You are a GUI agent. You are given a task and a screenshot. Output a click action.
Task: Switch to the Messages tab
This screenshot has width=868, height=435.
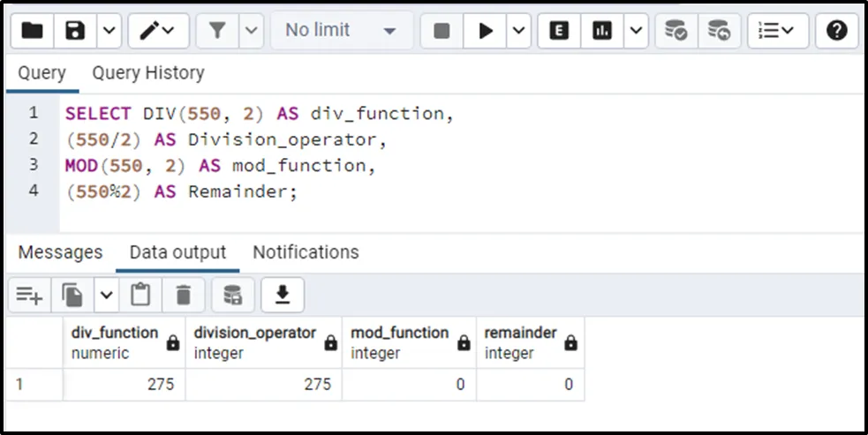[x=60, y=252]
